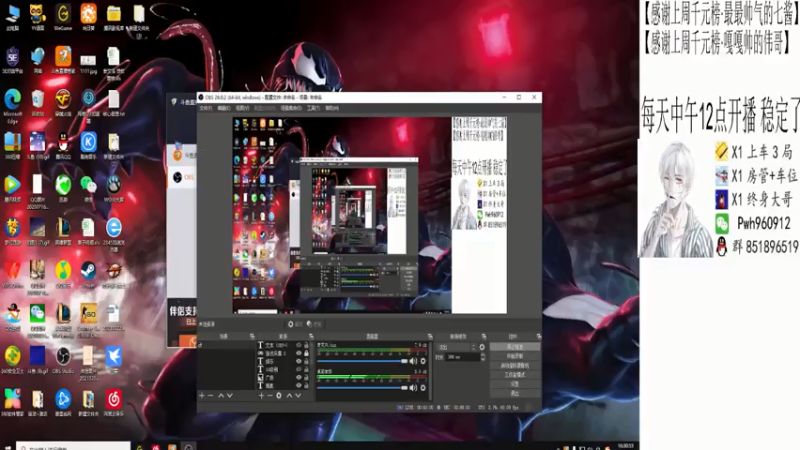Open the 桌面音频 channel settings gear
Image resolution: width=800 pixels, height=450 pixels.
point(422,388)
